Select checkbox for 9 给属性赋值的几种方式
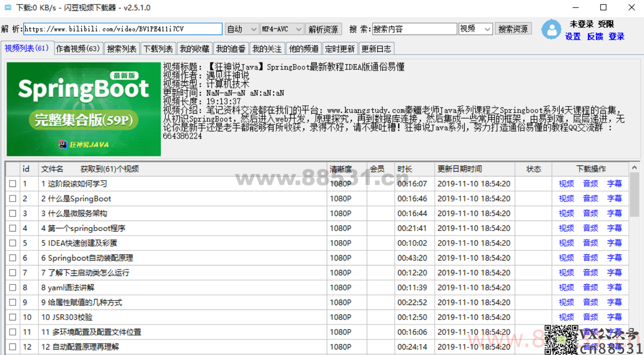The height and width of the screenshot is (355, 644). 12,302
